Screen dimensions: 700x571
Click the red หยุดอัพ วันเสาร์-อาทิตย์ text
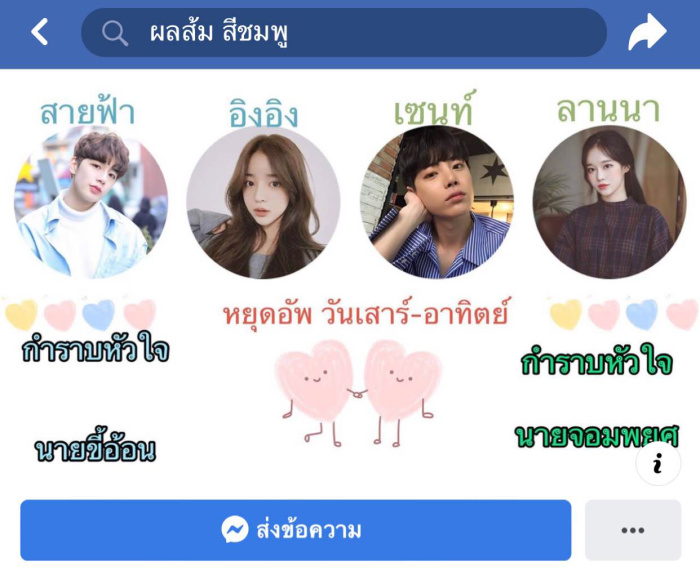tap(365, 312)
